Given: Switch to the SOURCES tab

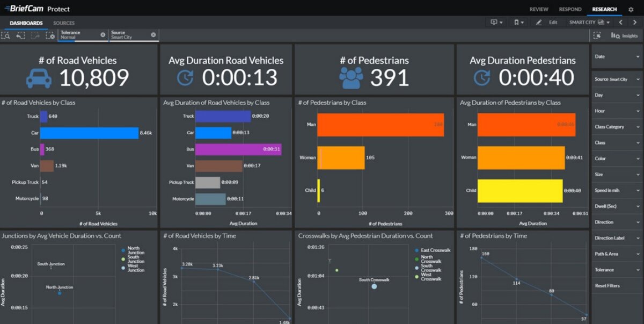Looking at the screenshot, I should (x=64, y=23).
